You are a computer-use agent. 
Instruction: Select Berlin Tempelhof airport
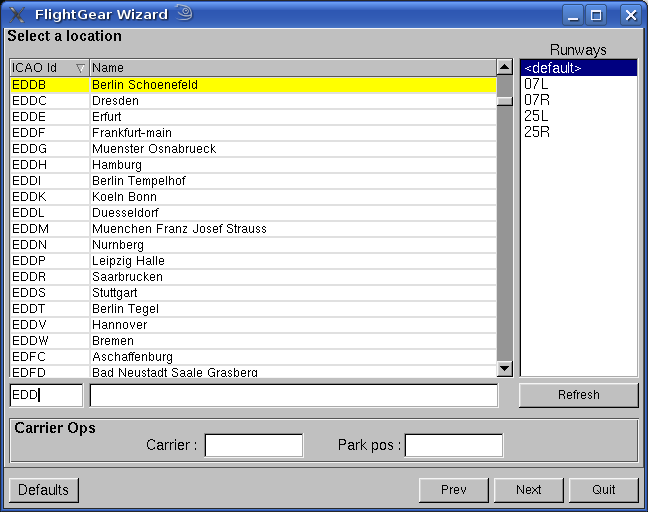click(253, 181)
